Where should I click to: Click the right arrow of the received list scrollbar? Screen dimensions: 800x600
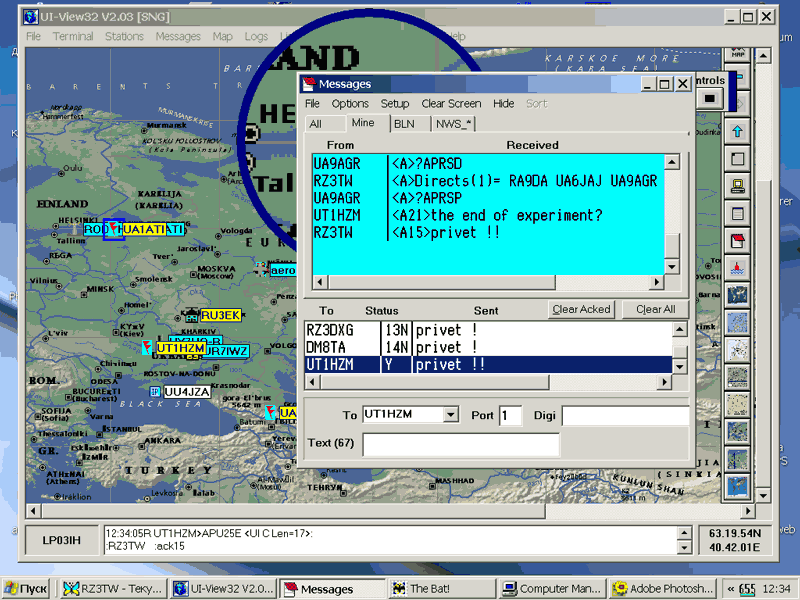pyautogui.click(x=657, y=282)
